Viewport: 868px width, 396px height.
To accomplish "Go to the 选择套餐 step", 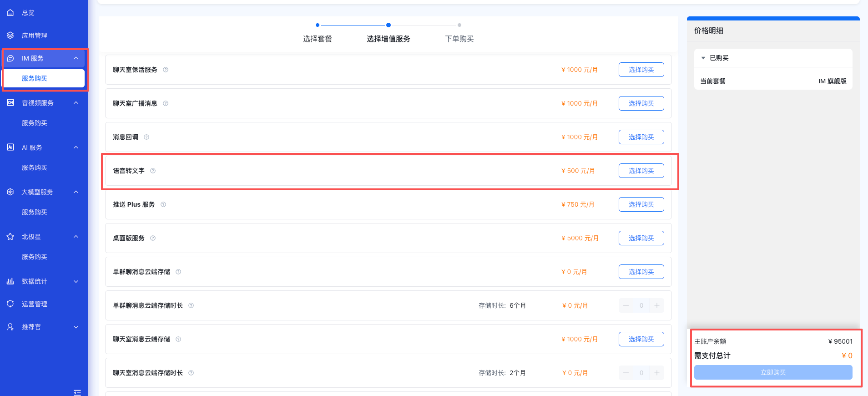I will [318, 39].
